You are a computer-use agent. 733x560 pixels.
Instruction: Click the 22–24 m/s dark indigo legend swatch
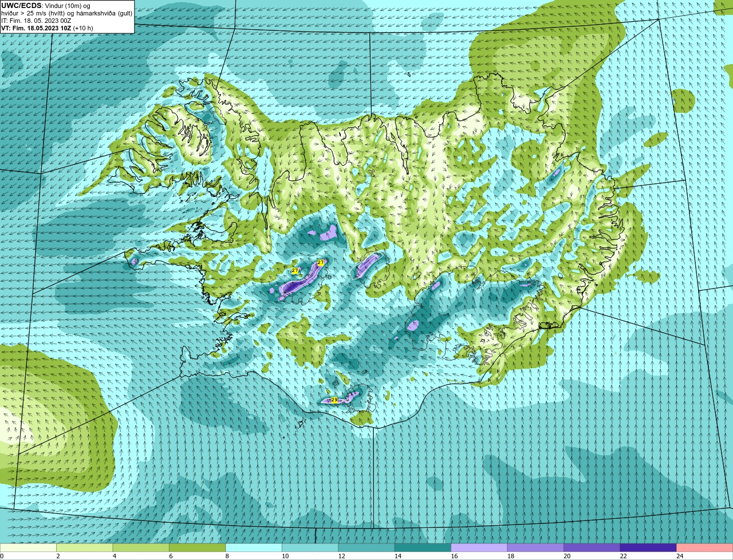(648, 548)
